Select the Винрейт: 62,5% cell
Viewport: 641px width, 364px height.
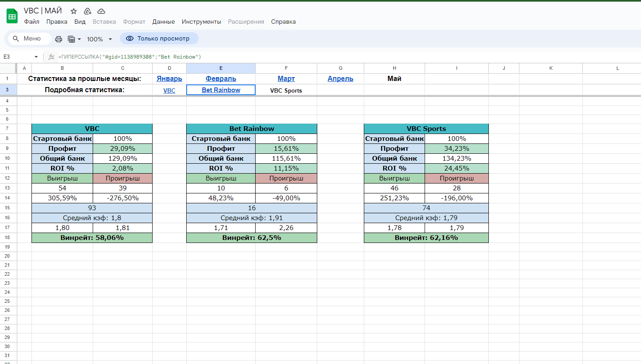click(252, 238)
